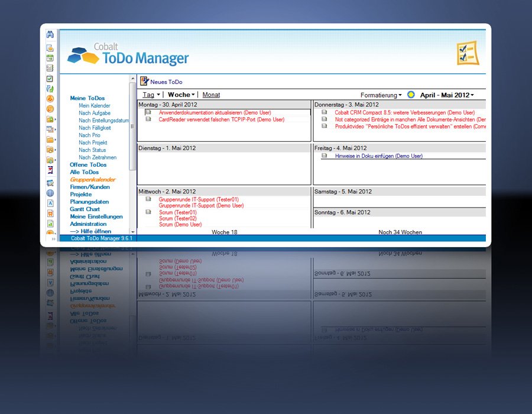This screenshot has height=414, width=532.
Task: Open the Formatierung dropdown
Action: point(381,95)
